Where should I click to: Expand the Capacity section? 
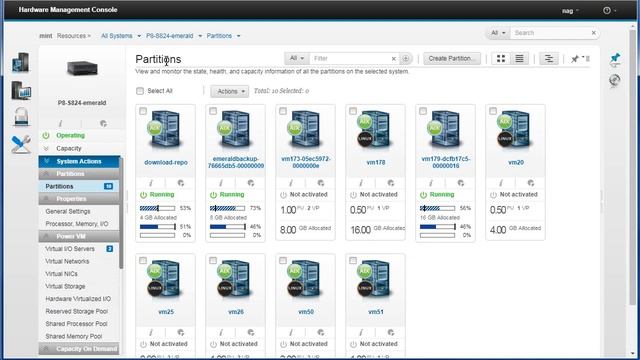[69, 148]
